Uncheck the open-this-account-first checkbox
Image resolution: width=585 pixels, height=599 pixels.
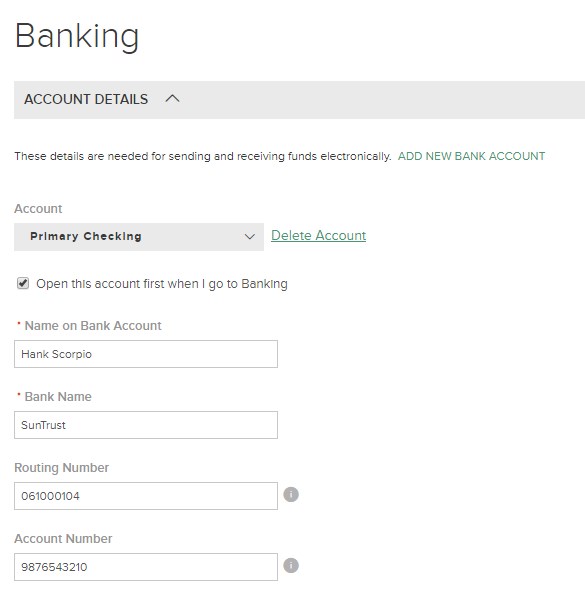tap(23, 283)
